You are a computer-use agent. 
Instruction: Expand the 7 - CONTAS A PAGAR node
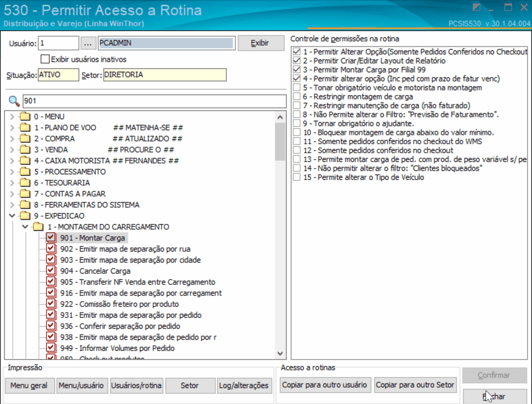click(x=12, y=194)
